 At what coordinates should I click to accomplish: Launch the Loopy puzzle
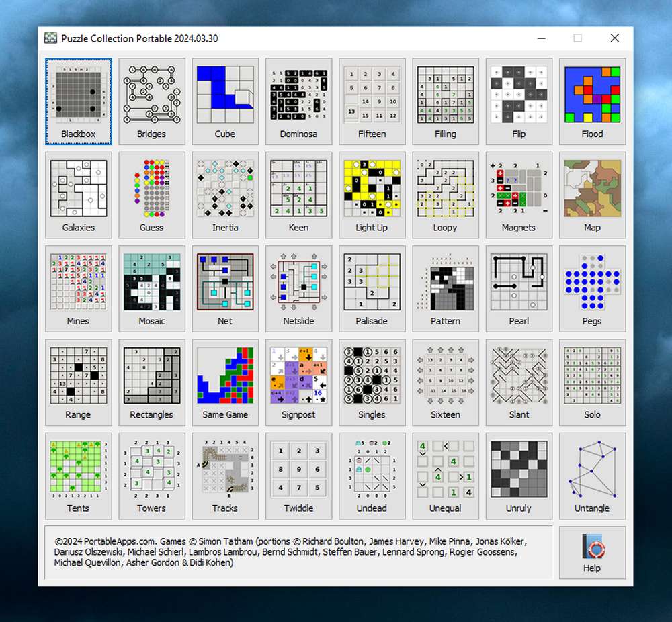446,195
